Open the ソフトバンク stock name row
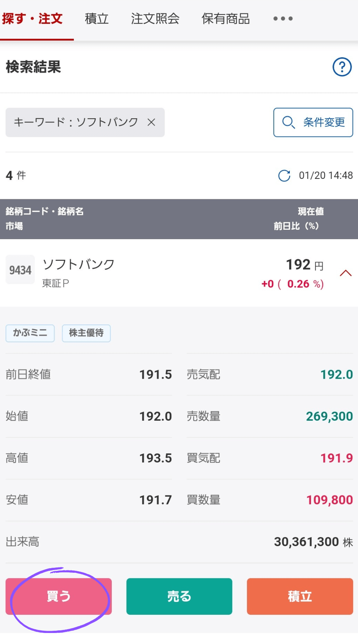 78,264
